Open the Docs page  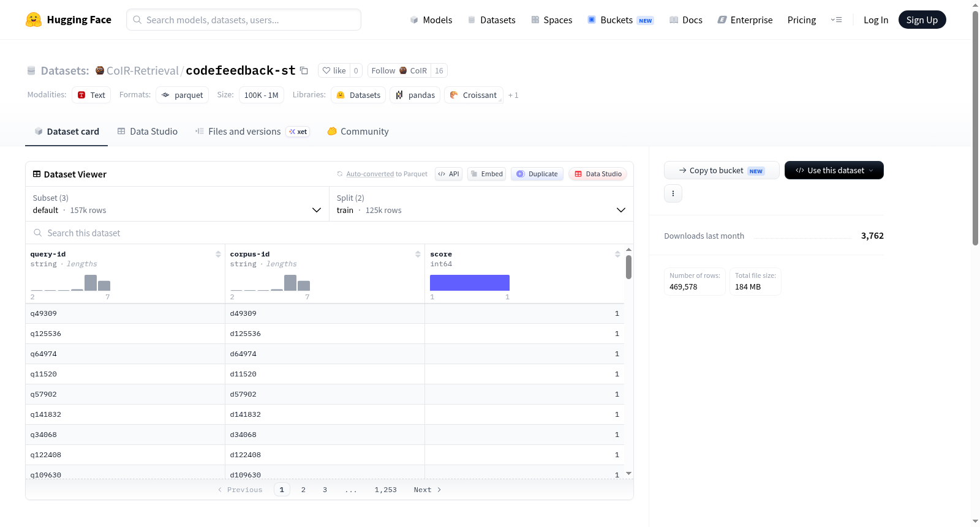point(685,20)
